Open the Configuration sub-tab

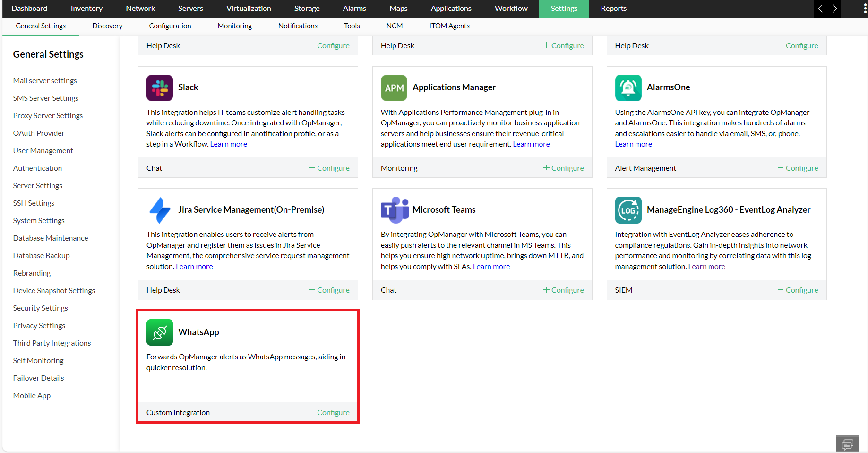tap(170, 26)
